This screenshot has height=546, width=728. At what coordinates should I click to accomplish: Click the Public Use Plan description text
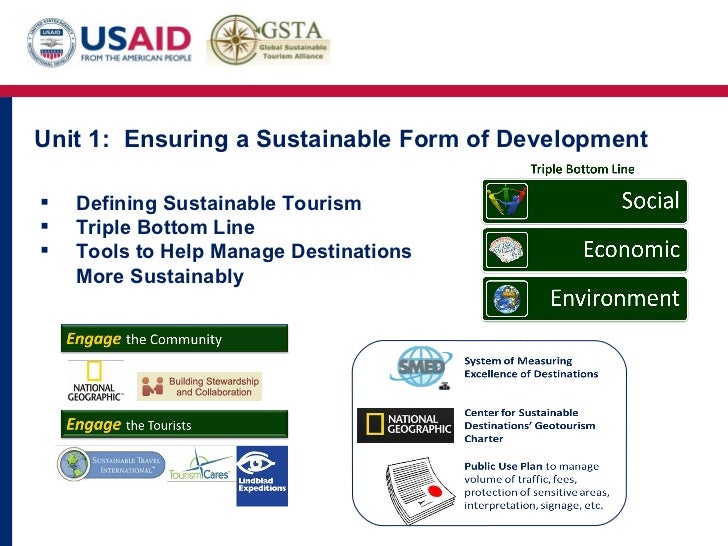pyautogui.click(x=537, y=486)
